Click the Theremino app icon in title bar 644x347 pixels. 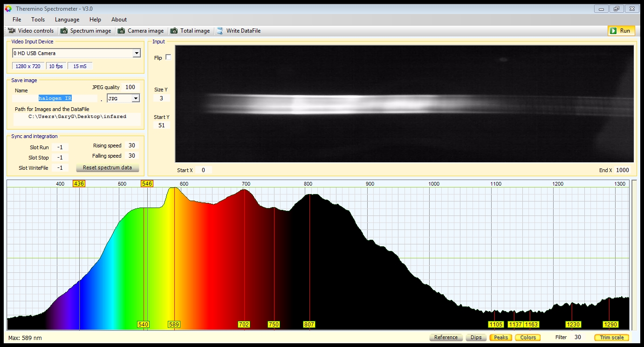8,8
